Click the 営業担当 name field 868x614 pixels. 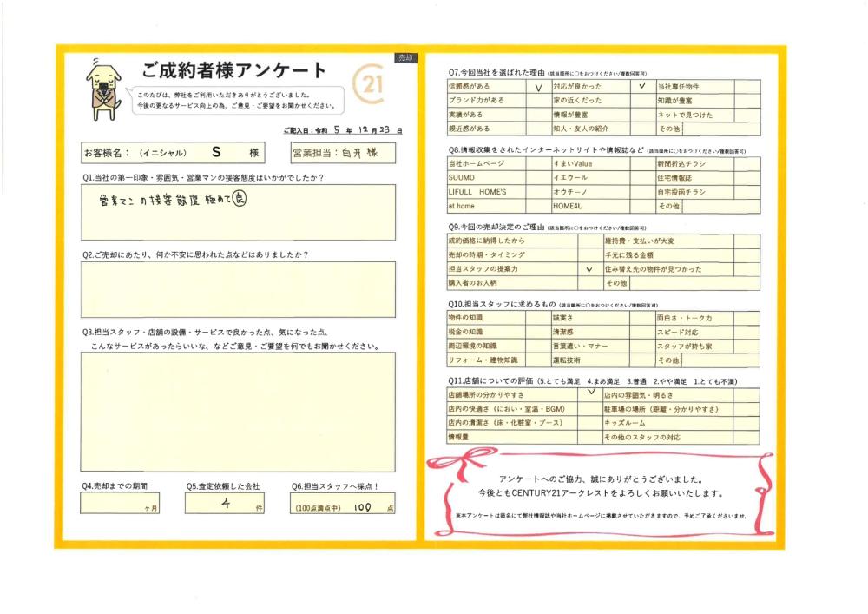343,152
